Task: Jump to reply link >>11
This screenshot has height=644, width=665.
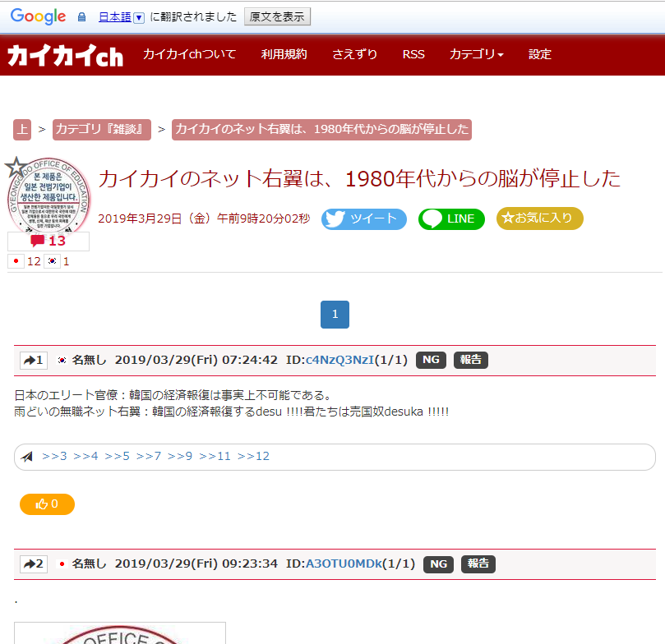Action: [x=215, y=456]
